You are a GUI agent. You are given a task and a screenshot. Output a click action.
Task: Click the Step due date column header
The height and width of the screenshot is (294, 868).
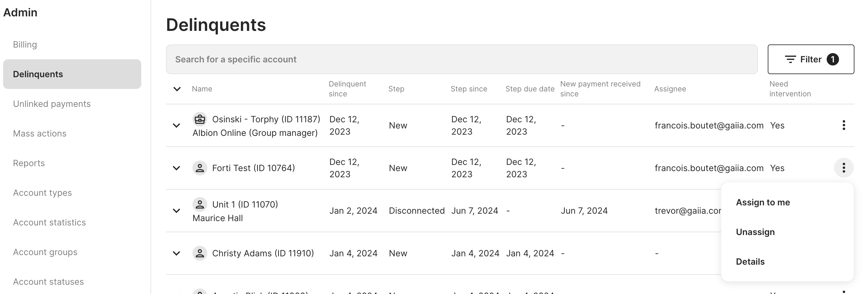530,89
